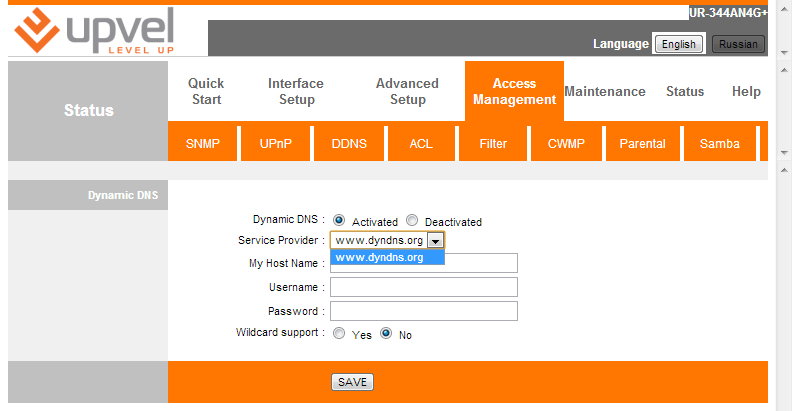
Task: Focus the Password input field
Action: [x=423, y=311]
